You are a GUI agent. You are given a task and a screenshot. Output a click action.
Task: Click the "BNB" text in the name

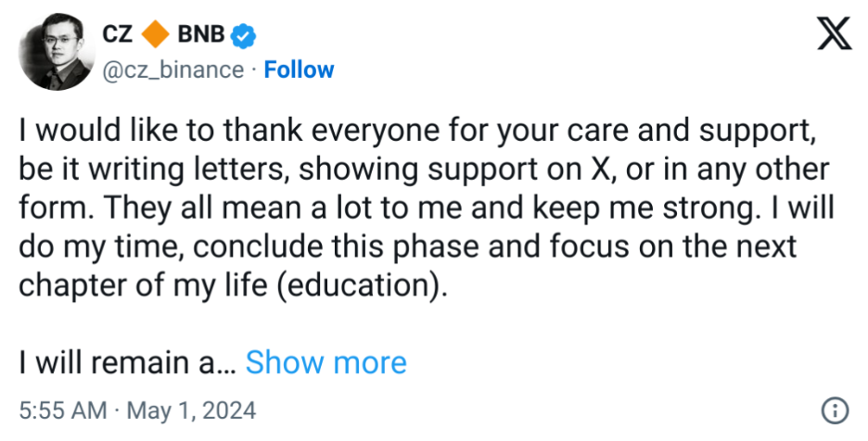coord(201,36)
